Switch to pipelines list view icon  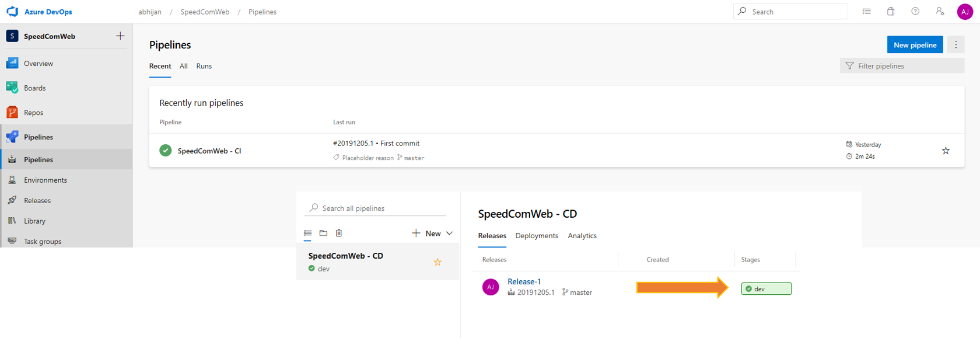click(x=308, y=233)
